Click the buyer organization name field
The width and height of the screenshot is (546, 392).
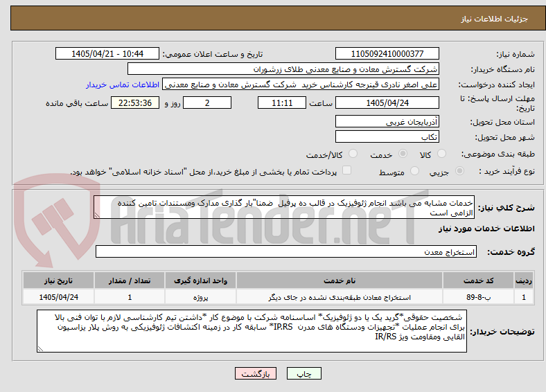pos(283,69)
